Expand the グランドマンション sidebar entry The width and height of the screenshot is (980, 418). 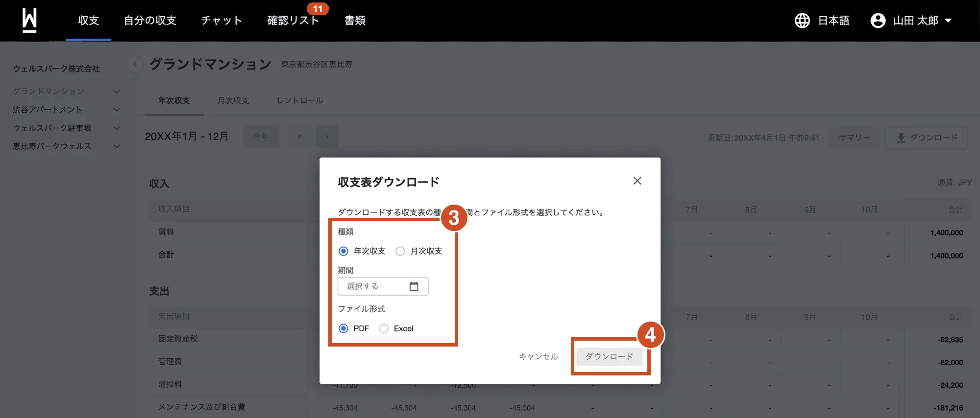pos(117,92)
